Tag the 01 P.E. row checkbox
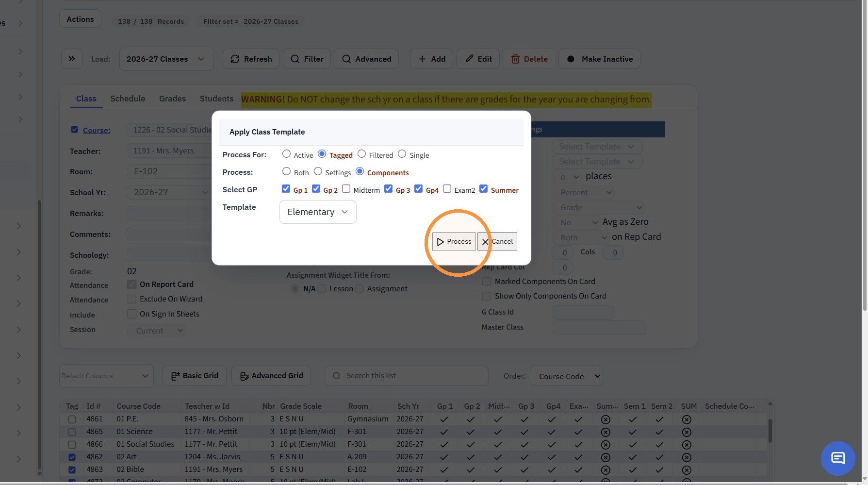The height and width of the screenshot is (485, 868). click(72, 419)
